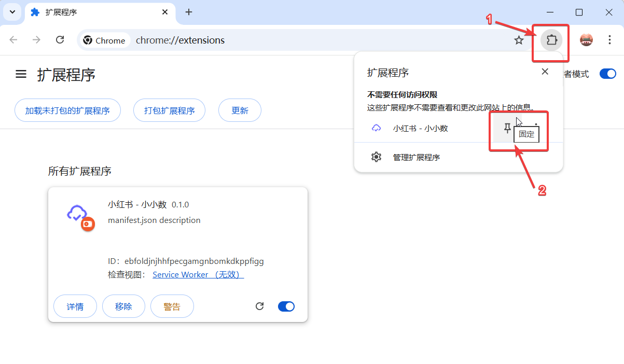Screen dimensions: 624x364
Task: Open the Chrome profile avatar
Action: tap(586, 39)
